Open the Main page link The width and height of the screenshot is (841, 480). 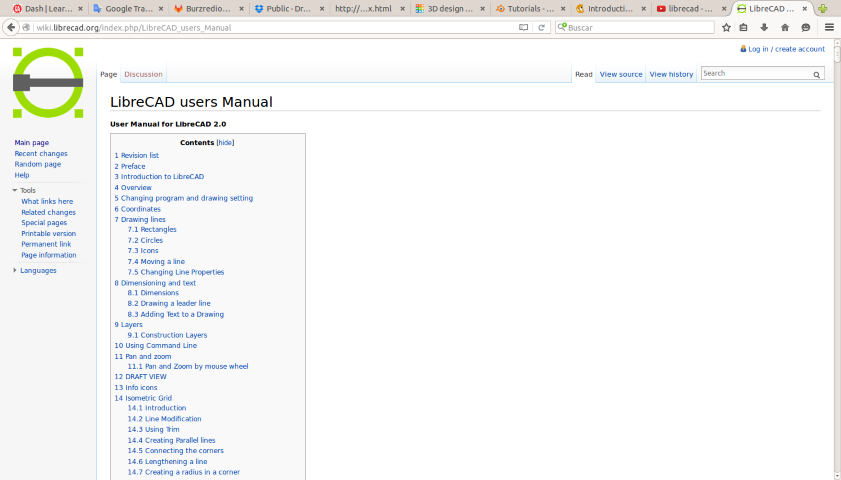pyautogui.click(x=32, y=143)
